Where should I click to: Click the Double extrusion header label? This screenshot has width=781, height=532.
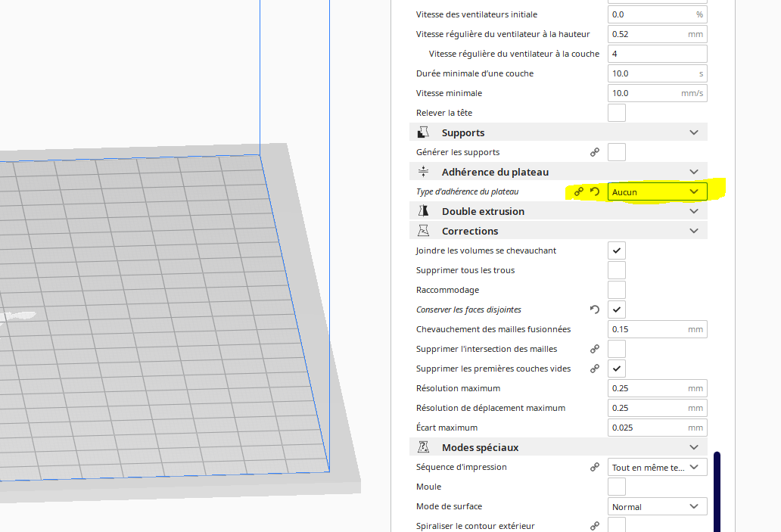tap(483, 211)
